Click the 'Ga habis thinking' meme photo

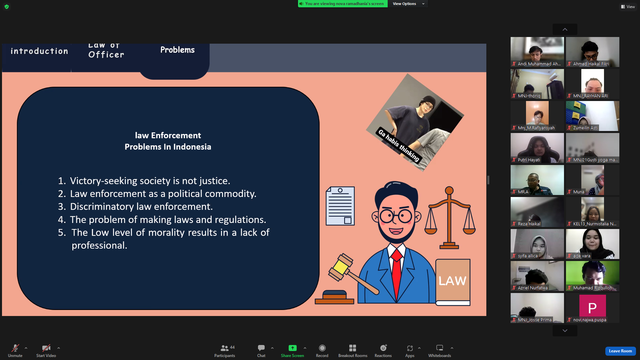tap(415, 122)
